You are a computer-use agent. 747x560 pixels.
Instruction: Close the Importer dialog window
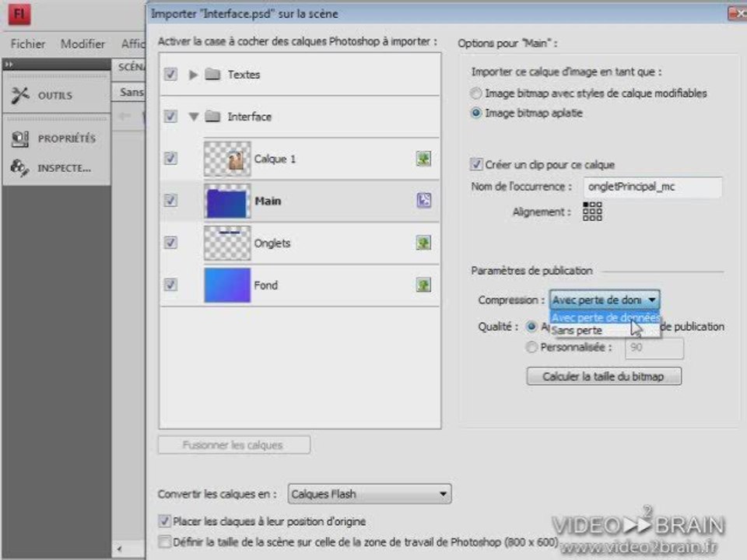tap(738, 13)
